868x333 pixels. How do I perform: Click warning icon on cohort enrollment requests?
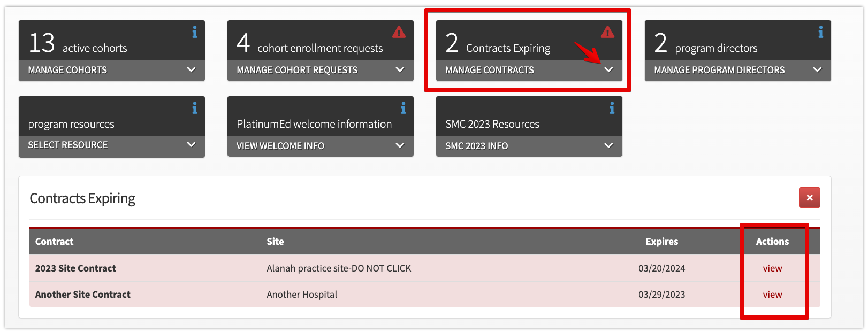point(399,33)
